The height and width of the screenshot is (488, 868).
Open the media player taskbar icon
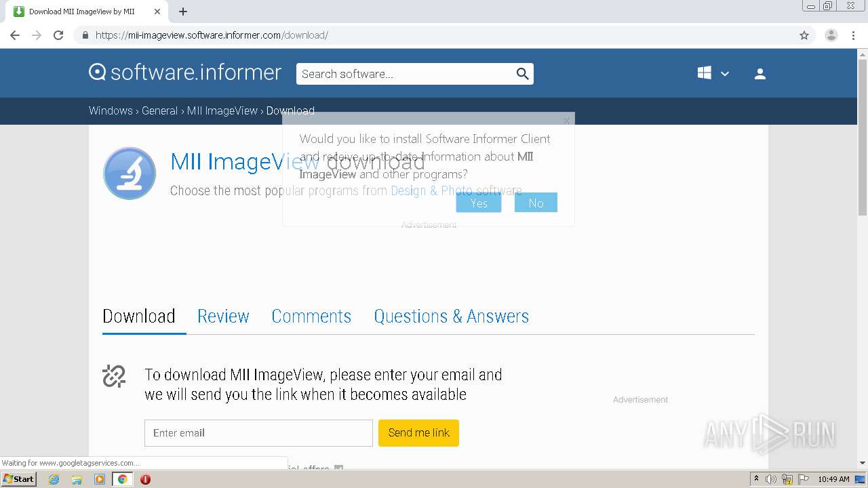100,479
